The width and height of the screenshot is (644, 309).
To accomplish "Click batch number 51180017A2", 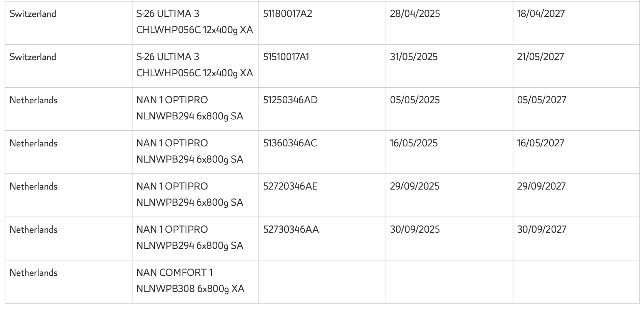I will pyautogui.click(x=287, y=14).
